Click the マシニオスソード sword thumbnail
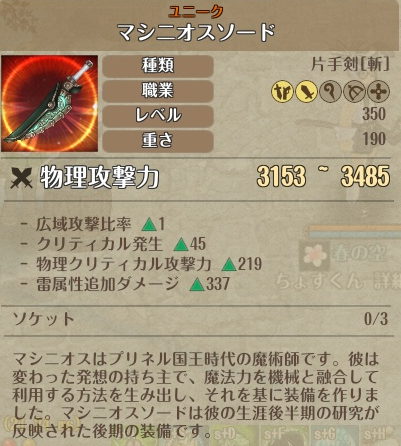 (x=50, y=104)
